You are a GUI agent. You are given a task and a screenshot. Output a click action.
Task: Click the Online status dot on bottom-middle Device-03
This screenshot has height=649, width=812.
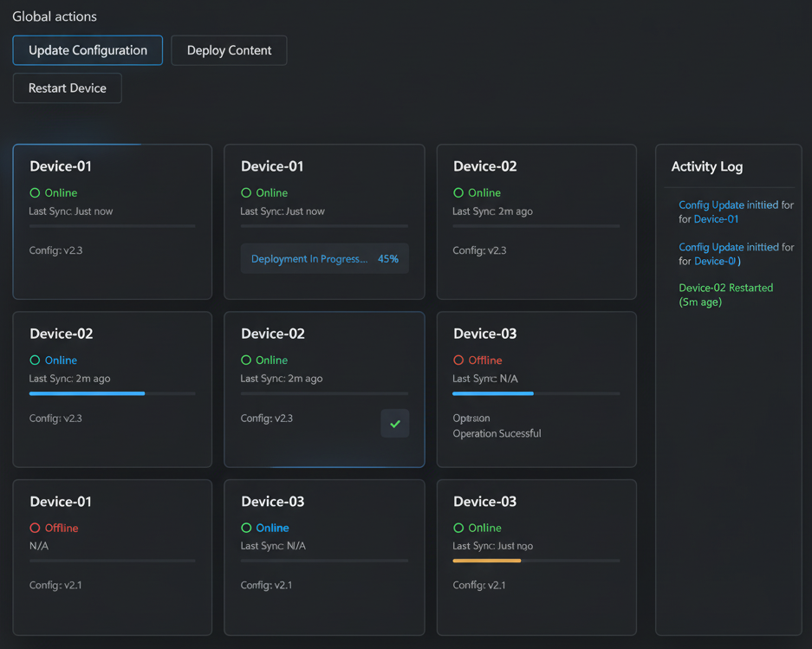[250, 528]
